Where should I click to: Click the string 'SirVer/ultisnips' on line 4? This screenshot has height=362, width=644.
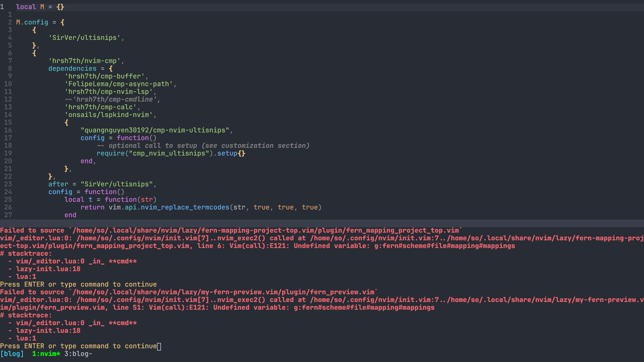85,38
